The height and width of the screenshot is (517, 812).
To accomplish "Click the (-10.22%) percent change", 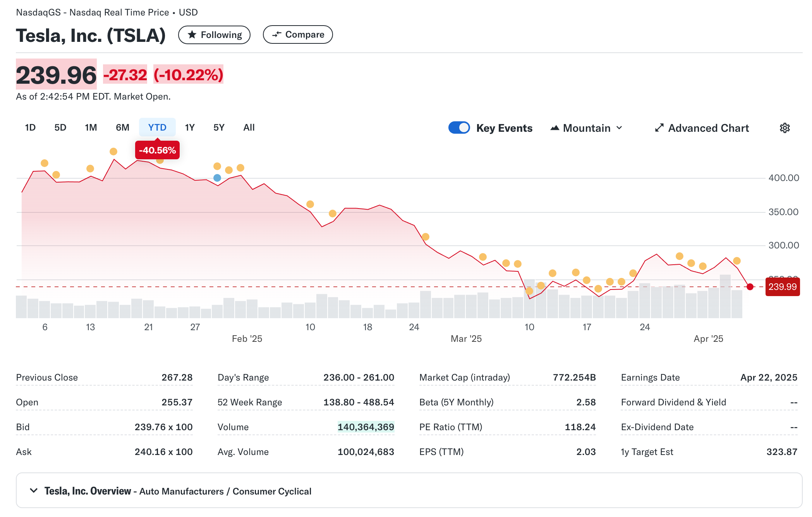I will click(x=189, y=75).
